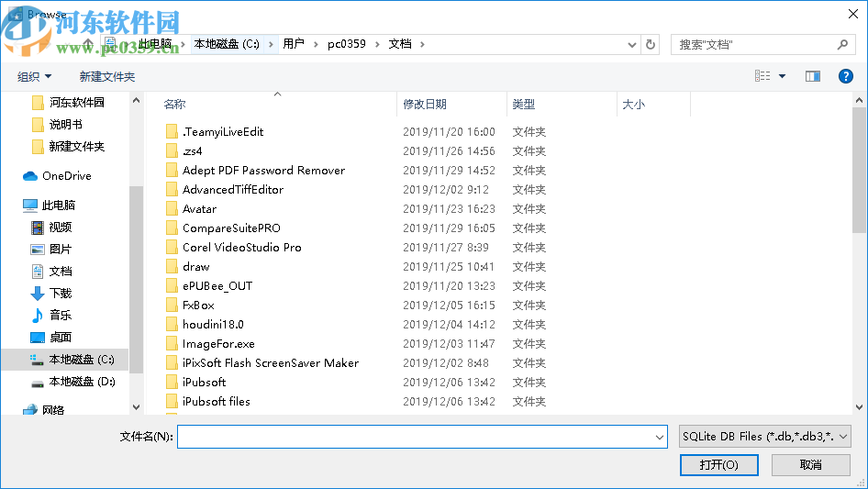The height and width of the screenshot is (489, 868).
Task: Go to pc0359 in the breadcrumb path
Action: pos(347,44)
